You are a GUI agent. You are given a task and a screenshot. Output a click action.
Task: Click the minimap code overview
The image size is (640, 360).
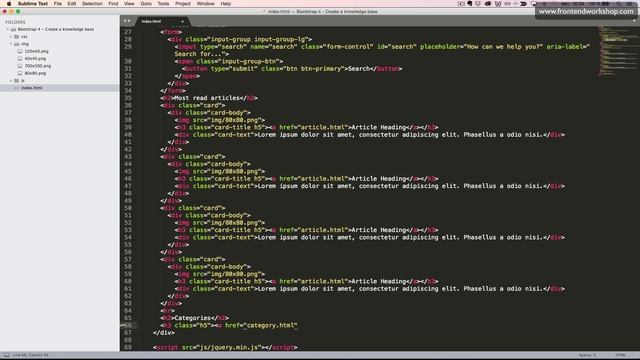(617, 51)
